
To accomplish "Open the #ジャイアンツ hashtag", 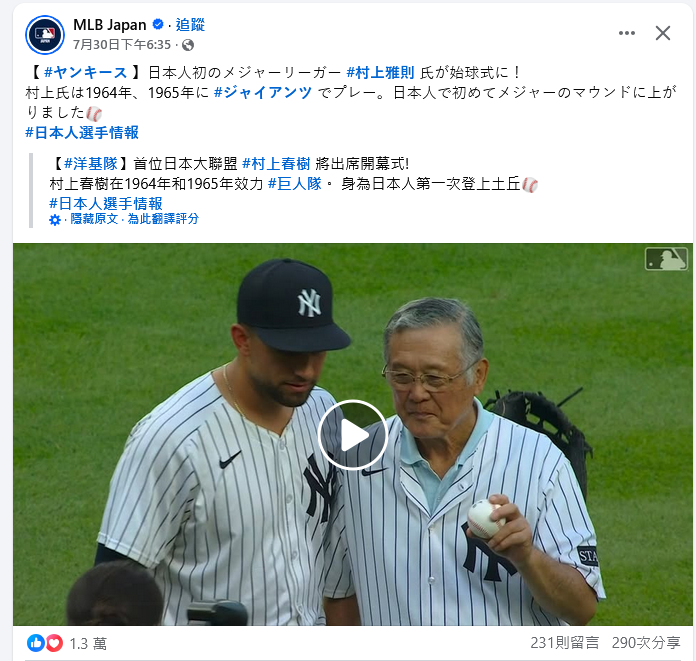I will [263, 92].
